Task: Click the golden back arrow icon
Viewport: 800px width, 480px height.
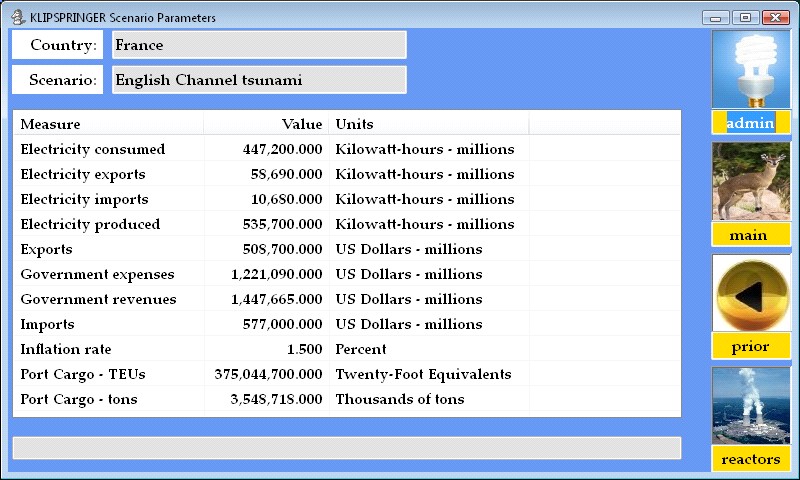Action: (750, 293)
